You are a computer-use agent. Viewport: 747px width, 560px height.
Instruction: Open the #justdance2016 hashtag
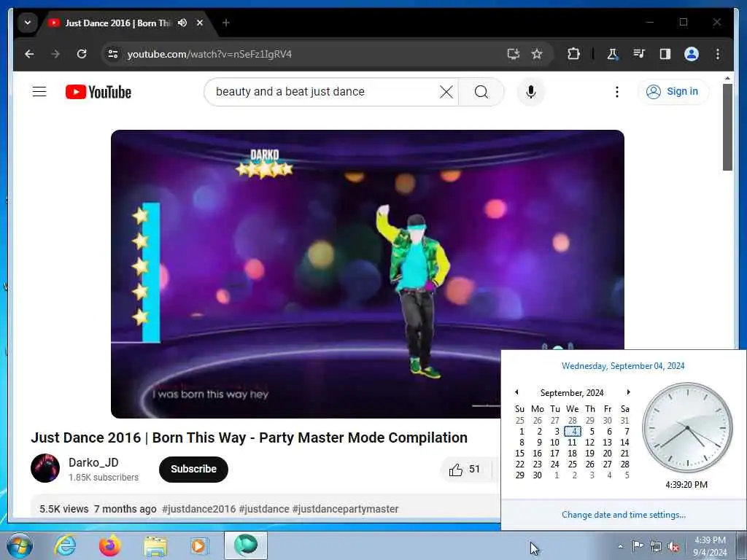click(x=198, y=509)
